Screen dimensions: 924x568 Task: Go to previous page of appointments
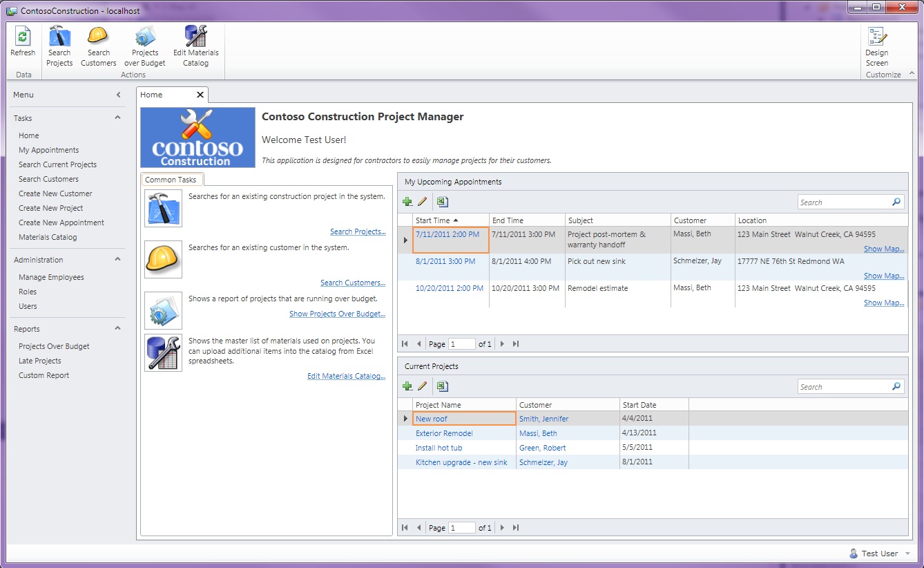[418, 343]
